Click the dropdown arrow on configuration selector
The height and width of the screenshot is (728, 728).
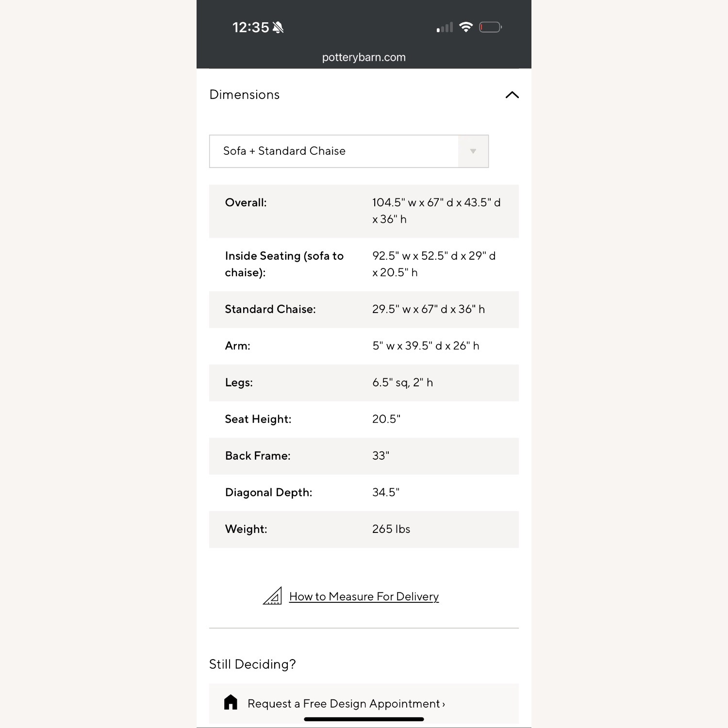tap(473, 151)
